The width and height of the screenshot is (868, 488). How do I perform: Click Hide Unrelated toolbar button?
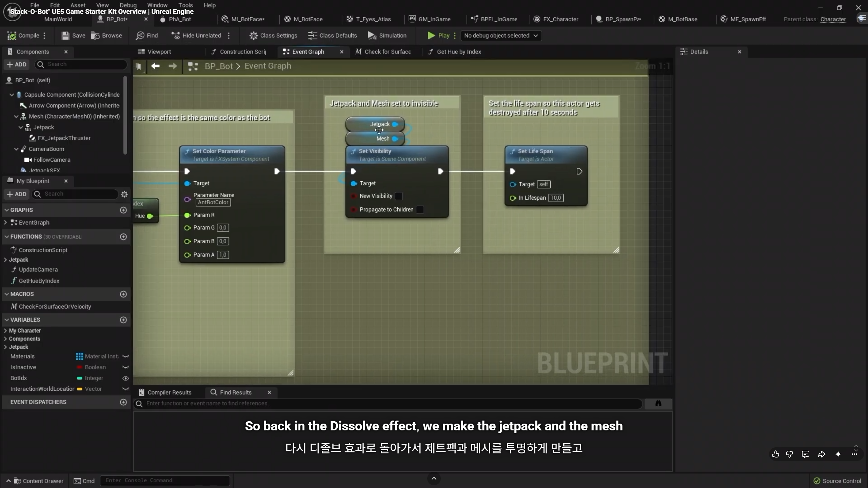coord(196,36)
